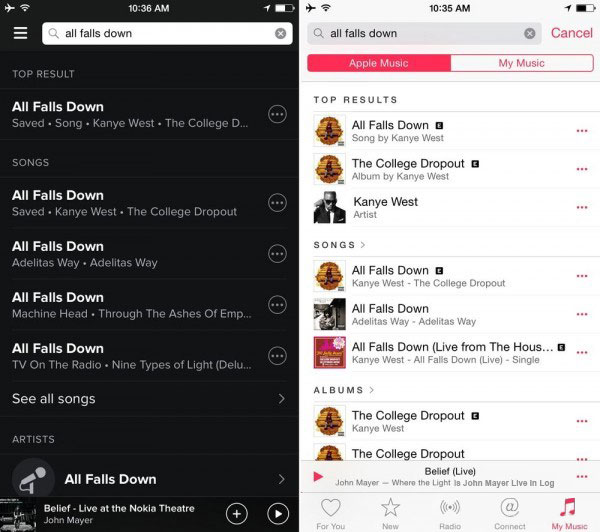Image resolution: width=600 pixels, height=532 pixels.
Task: Play TV On The Radio's All Falls Down
Action: (132, 356)
